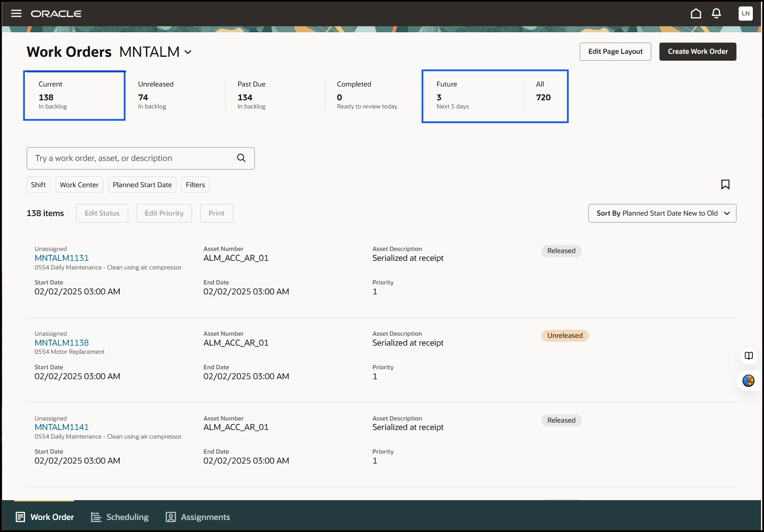Open the Planned Start Date filter
Image resolution: width=764 pixels, height=532 pixels.
(142, 185)
